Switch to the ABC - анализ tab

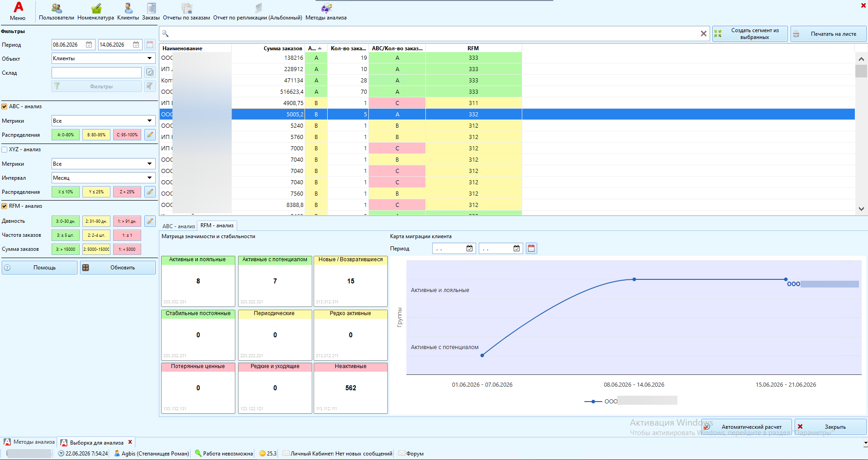178,226
